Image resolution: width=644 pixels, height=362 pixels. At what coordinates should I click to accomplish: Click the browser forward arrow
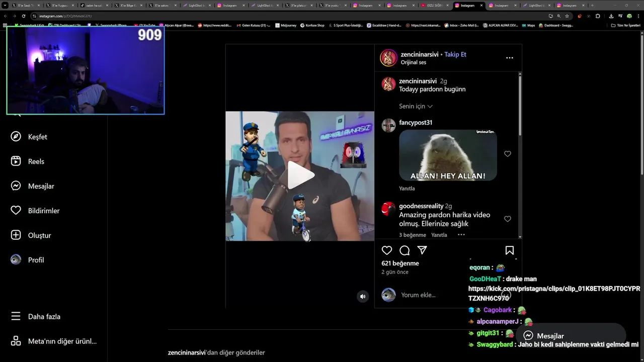click(14, 16)
